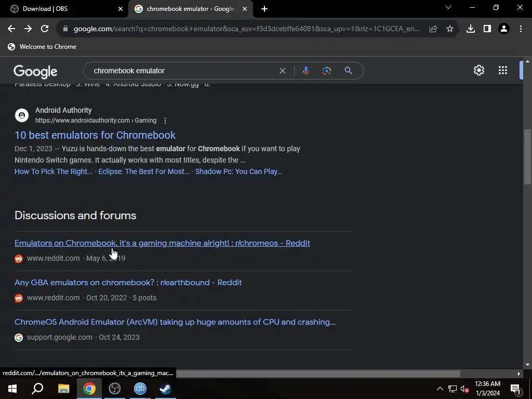Open Google quick settings gear

478,70
